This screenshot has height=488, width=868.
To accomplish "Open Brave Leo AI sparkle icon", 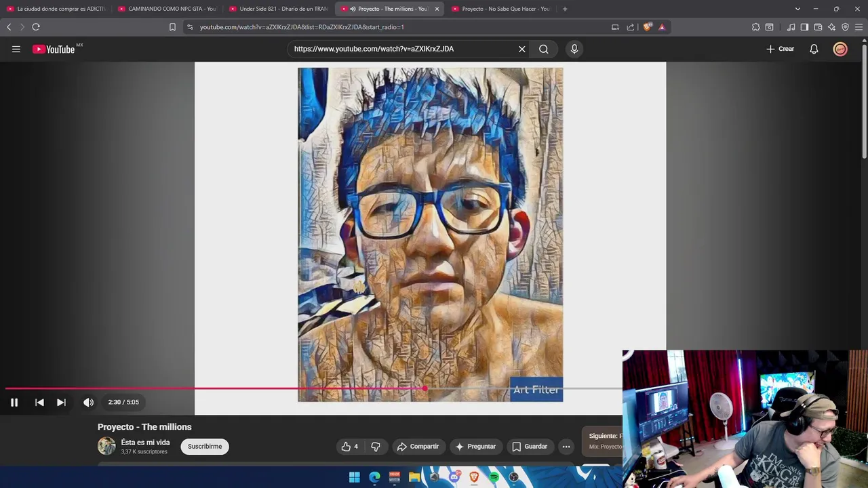I will [x=831, y=27].
